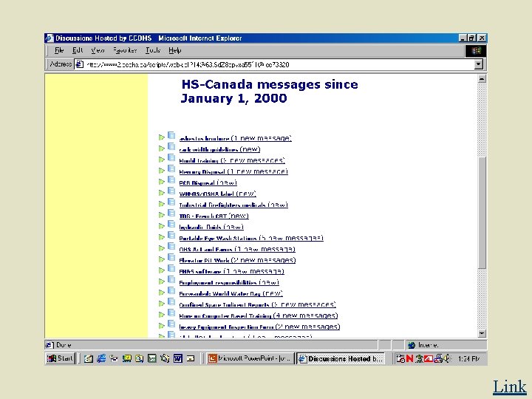Image resolution: width=532 pixels, height=399 pixels.
Task: Click Internet zone globe in status bar
Action: (x=412, y=345)
